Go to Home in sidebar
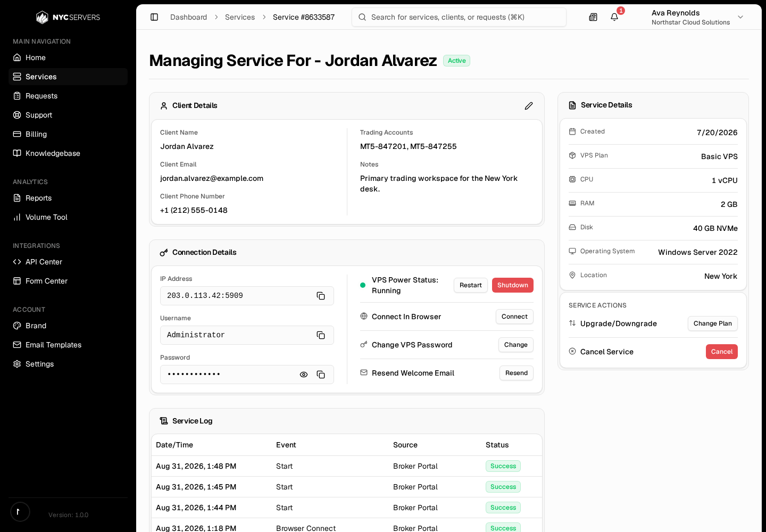The height and width of the screenshot is (532, 766). (68, 57)
